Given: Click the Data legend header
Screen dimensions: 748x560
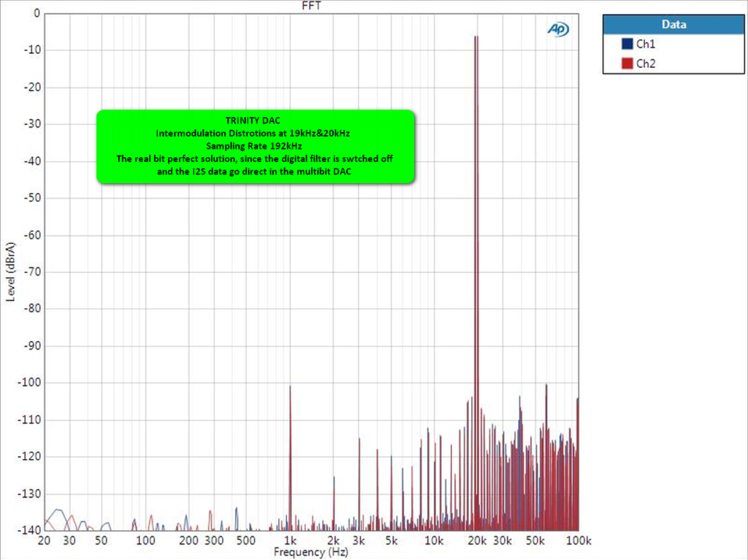Looking at the screenshot, I should [x=673, y=24].
